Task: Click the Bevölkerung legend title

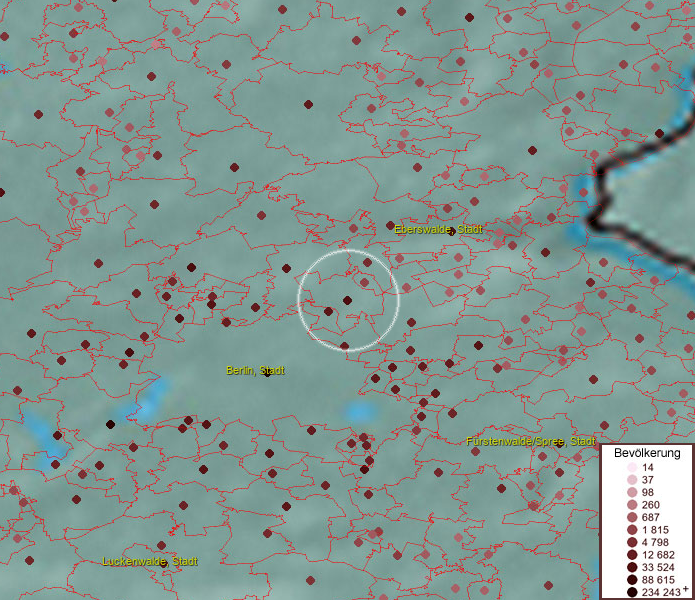Action: pos(647,453)
